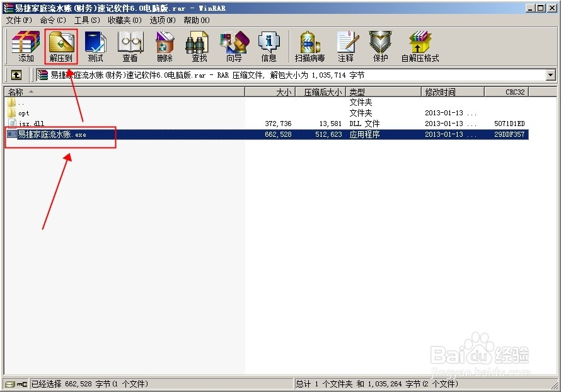This screenshot has width=561, height=392.
Task: Click the size value 372,736
Action: pos(278,124)
